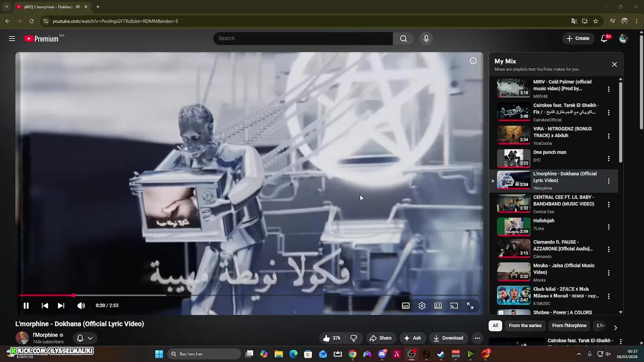Click the Ask button
Image resolution: width=644 pixels, height=362 pixels.
[x=412, y=338]
